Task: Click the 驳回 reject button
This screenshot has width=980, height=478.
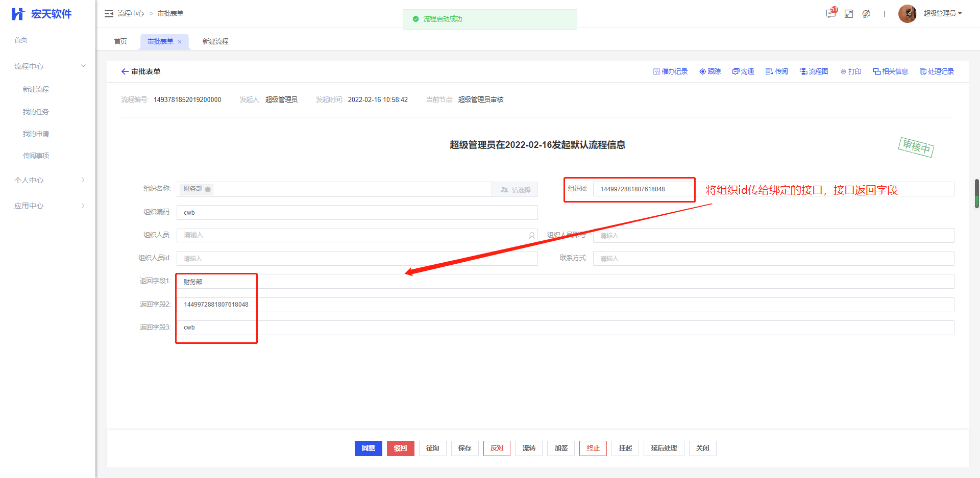Action: point(401,448)
